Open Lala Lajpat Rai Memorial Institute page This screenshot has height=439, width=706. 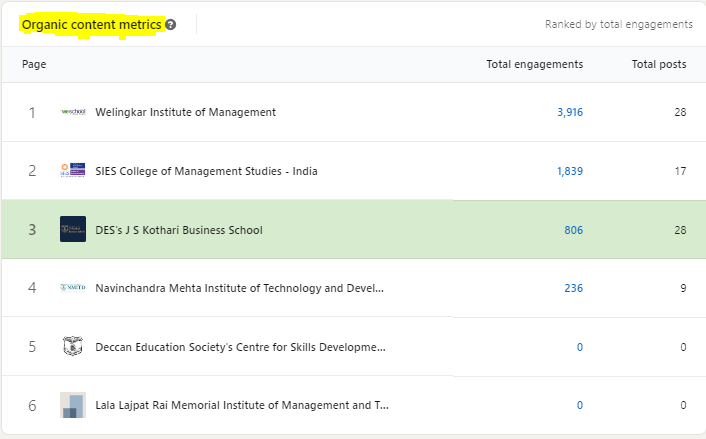pos(242,405)
